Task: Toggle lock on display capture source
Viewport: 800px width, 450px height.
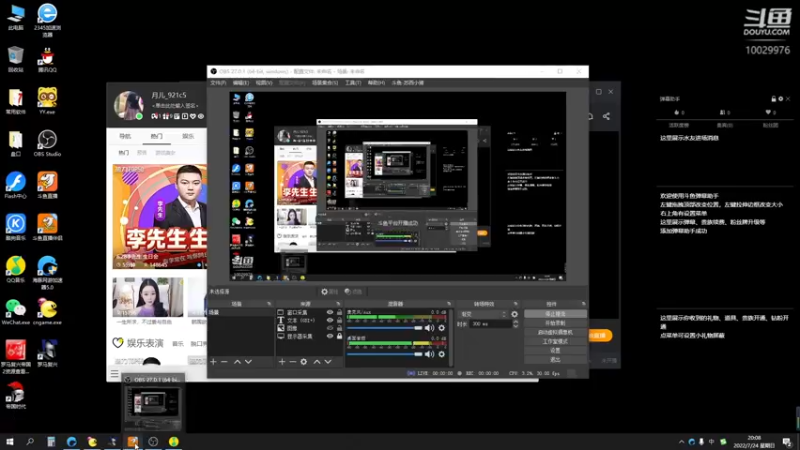Action: [339, 336]
